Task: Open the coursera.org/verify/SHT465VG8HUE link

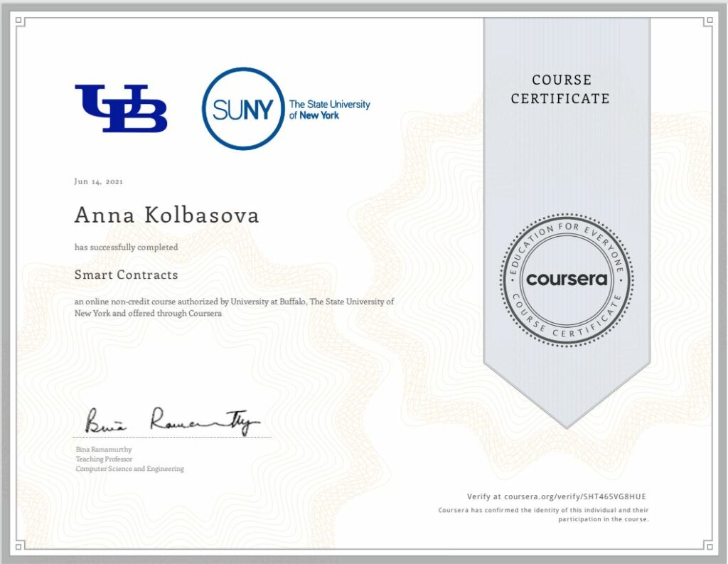Action: click(x=574, y=496)
